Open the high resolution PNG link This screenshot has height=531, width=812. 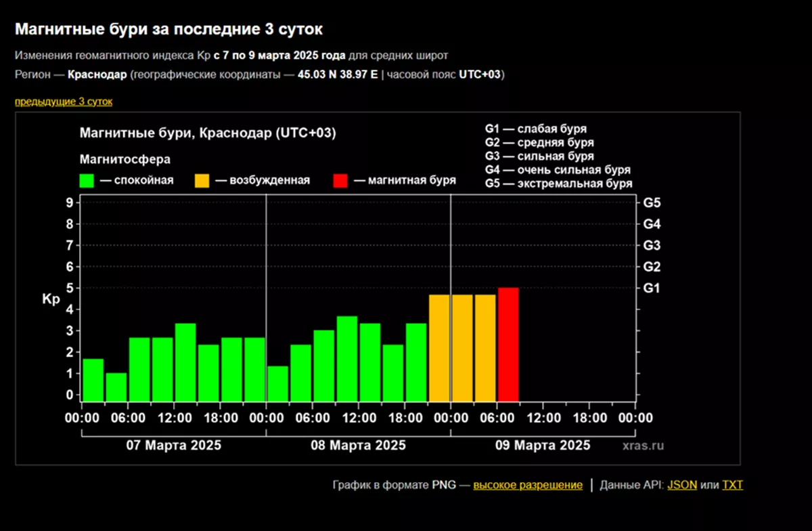click(527, 485)
